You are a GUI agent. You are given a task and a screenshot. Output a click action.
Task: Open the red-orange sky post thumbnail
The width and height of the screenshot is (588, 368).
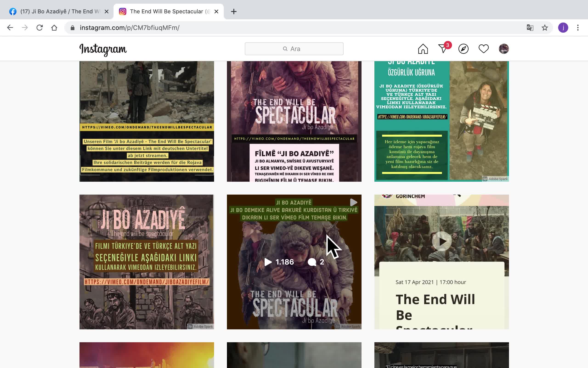point(147,355)
